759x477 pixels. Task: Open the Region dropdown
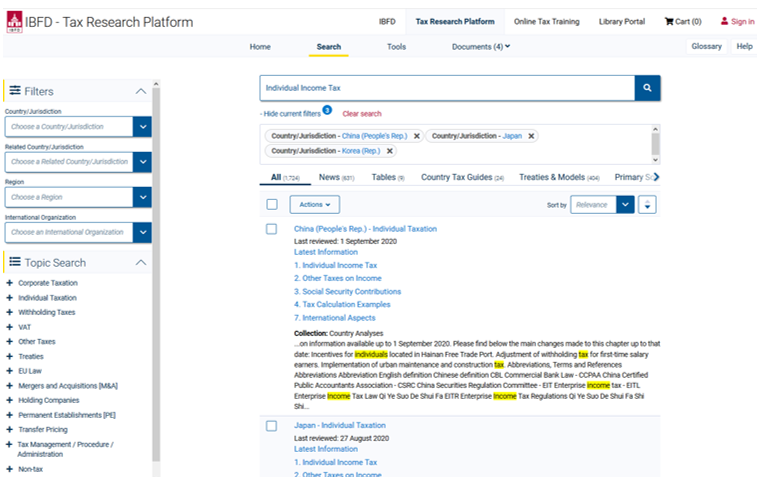coord(78,197)
